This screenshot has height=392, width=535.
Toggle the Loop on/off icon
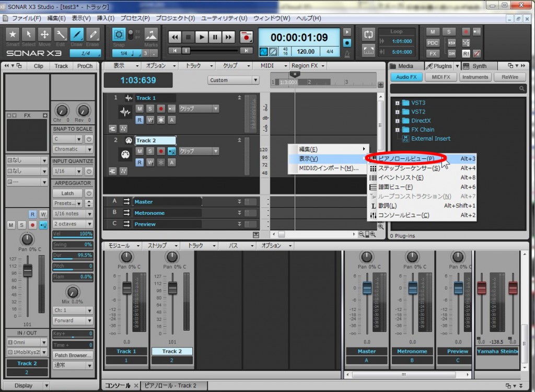[368, 34]
